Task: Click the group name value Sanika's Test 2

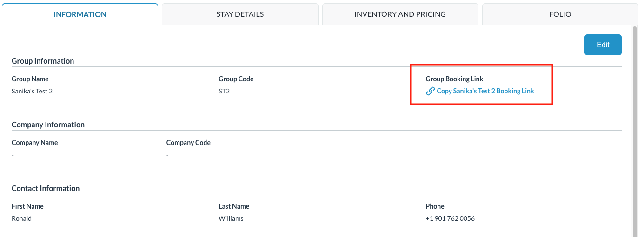Action: pos(32,91)
